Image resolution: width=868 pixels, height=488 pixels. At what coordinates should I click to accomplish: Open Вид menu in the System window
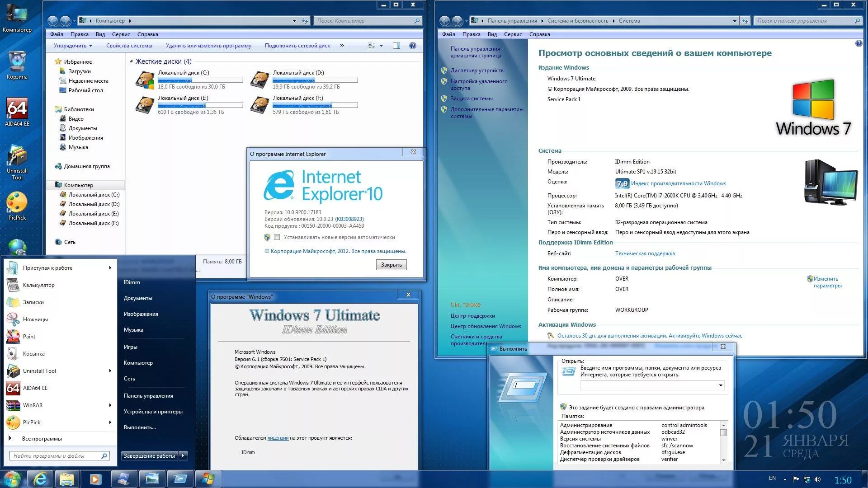pyautogui.click(x=492, y=34)
